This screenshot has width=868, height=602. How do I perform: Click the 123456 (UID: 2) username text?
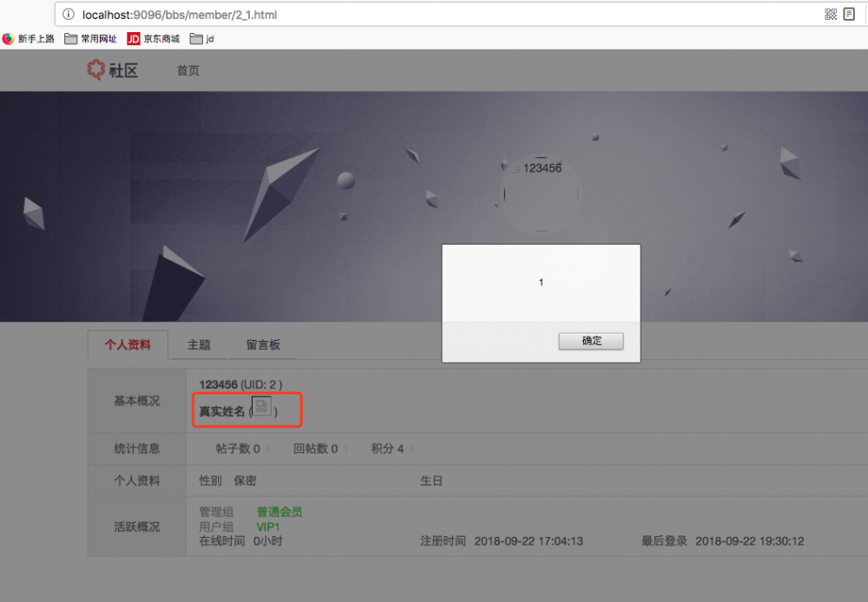240,384
